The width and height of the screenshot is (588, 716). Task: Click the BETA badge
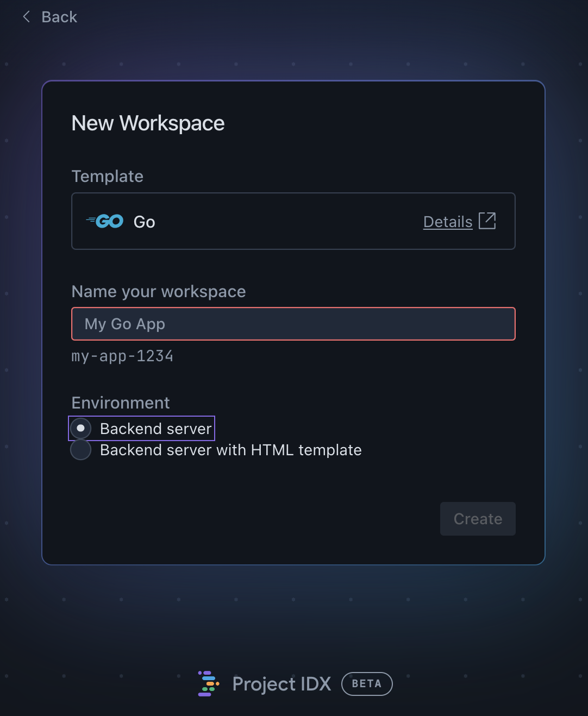coord(367,684)
